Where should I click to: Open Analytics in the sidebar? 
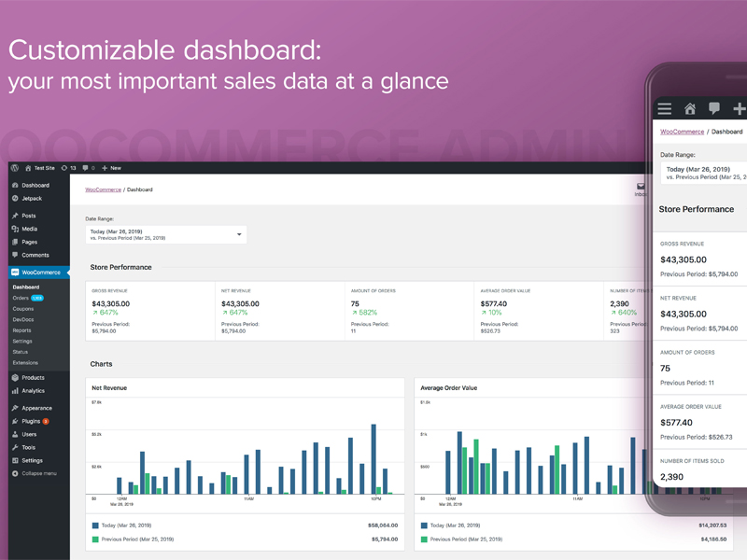click(33, 391)
